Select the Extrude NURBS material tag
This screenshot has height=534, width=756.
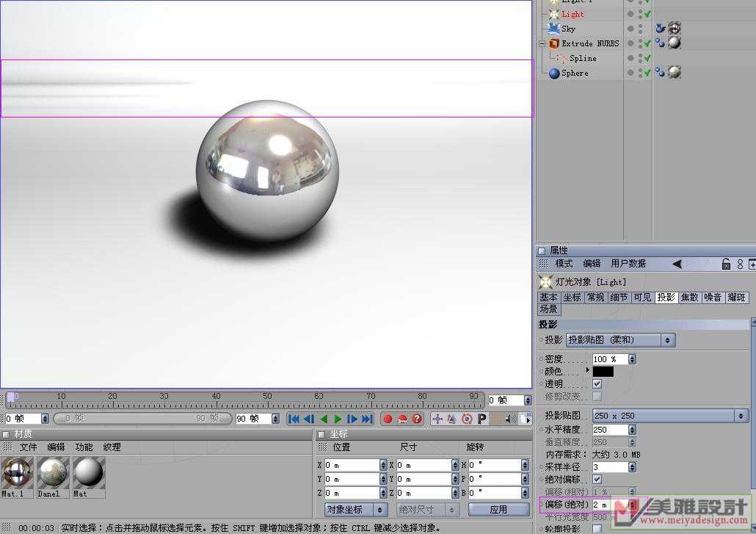coord(675,43)
